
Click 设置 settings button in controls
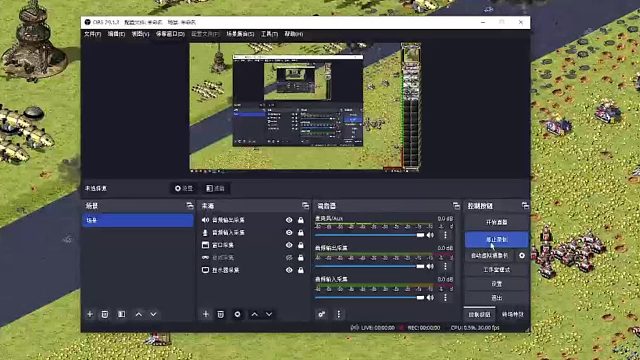click(496, 284)
